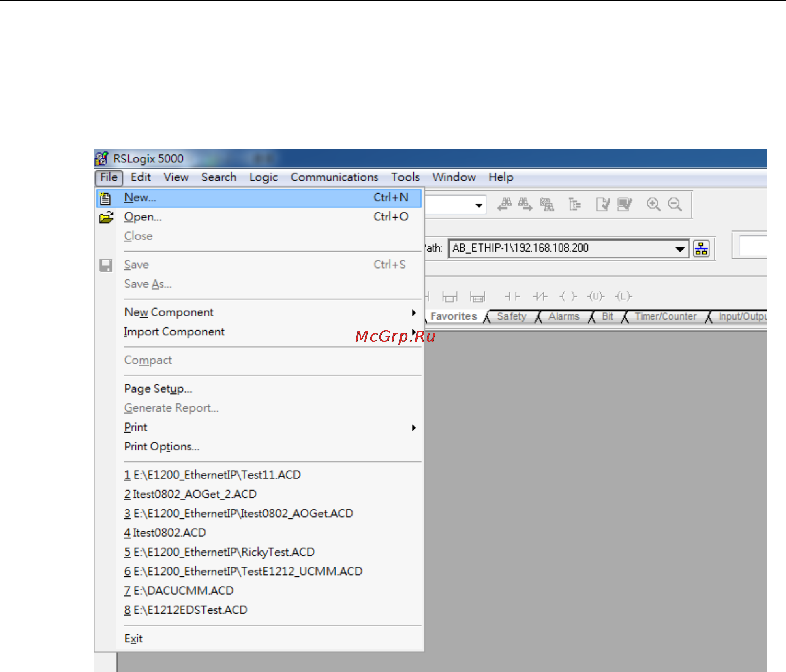The height and width of the screenshot is (672, 786).
Task: Insert Output Latch (L) instruction
Action: [623, 297]
